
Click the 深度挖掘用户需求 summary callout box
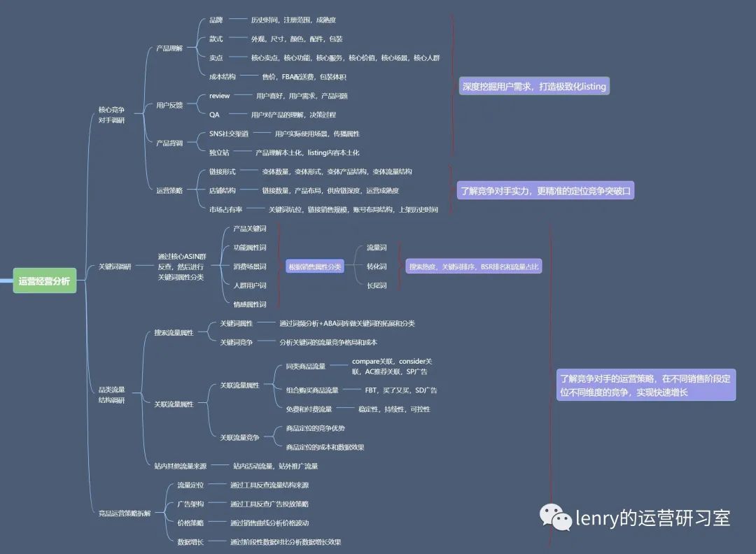click(534, 86)
